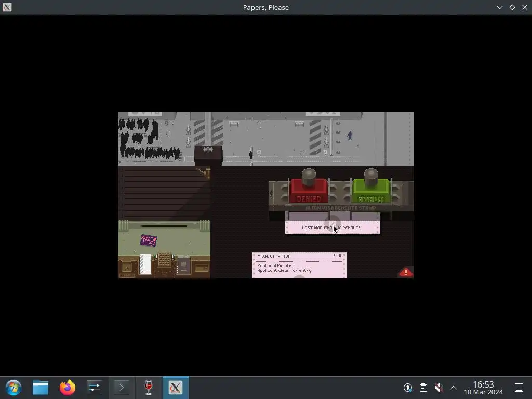Open the Wine taskbar icon
Viewport: 532px width, 399px height.
coord(149,388)
